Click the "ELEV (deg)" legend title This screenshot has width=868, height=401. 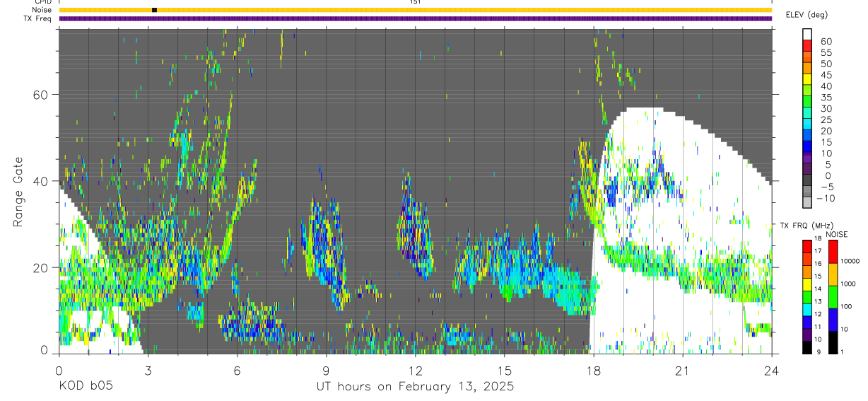807,15
